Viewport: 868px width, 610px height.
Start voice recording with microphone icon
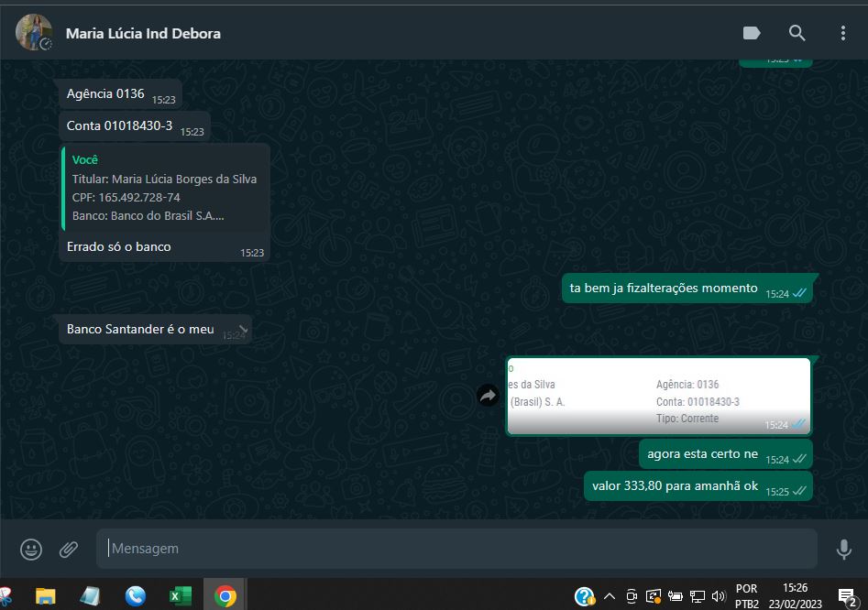[843, 549]
